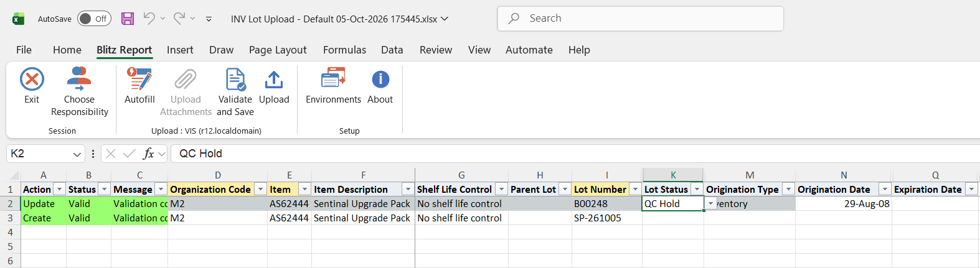Select cell with lot SP-261005

(x=607, y=218)
